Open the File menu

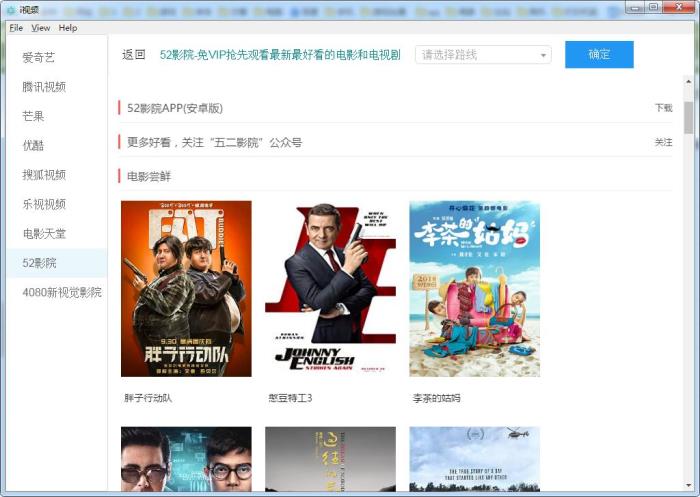coord(16,28)
